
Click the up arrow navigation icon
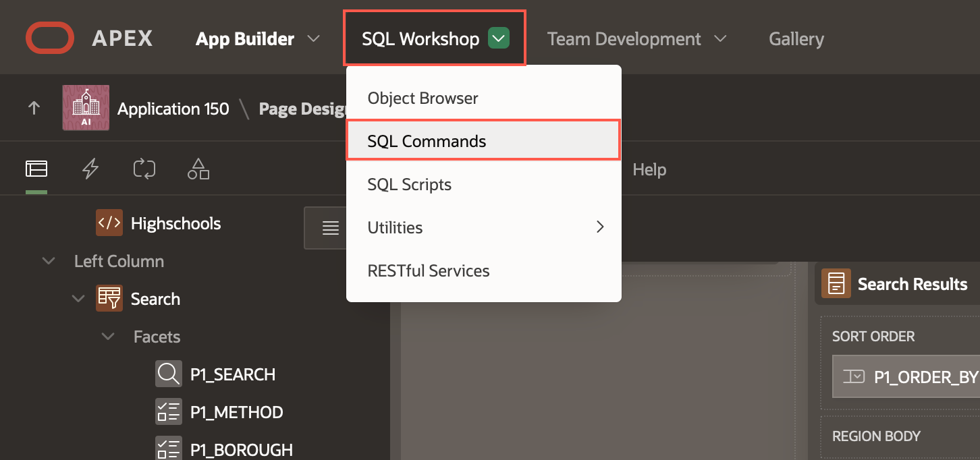(x=34, y=108)
